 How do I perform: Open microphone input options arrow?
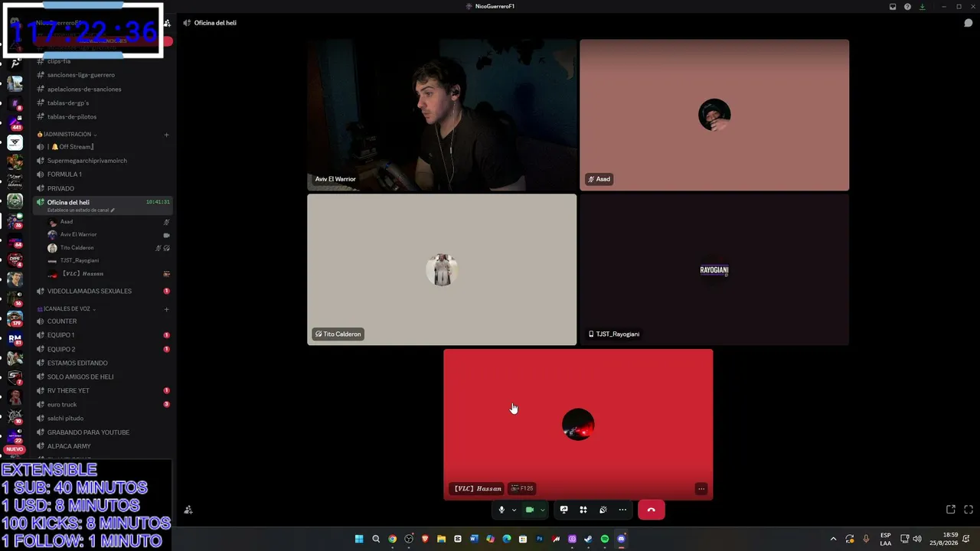514,510
